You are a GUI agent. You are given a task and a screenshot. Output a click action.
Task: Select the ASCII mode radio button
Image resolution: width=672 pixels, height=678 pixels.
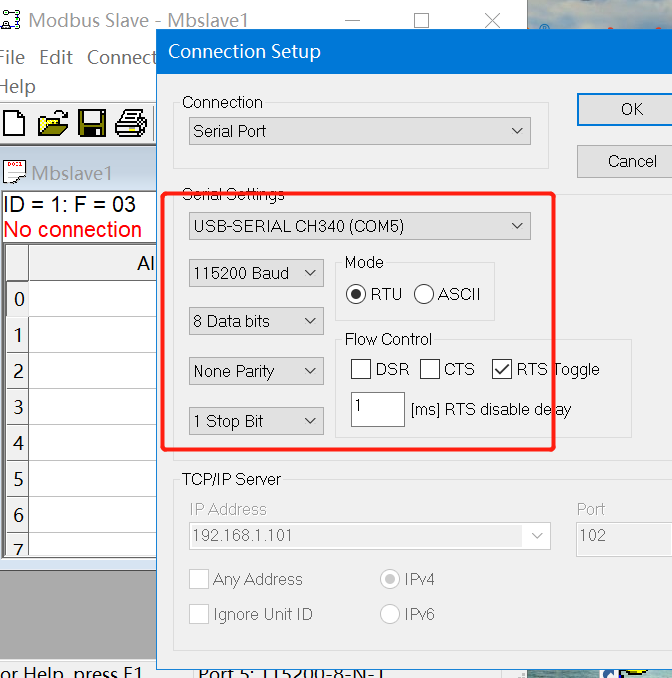point(424,294)
